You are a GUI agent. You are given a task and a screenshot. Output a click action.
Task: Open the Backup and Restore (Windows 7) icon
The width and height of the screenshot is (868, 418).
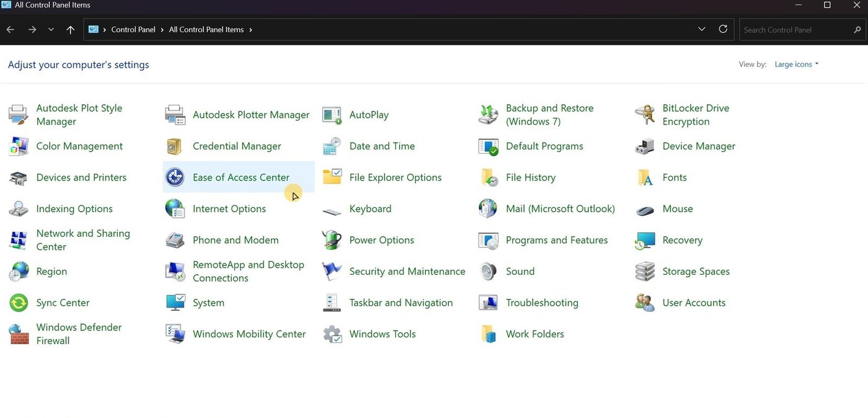point(489,115)
